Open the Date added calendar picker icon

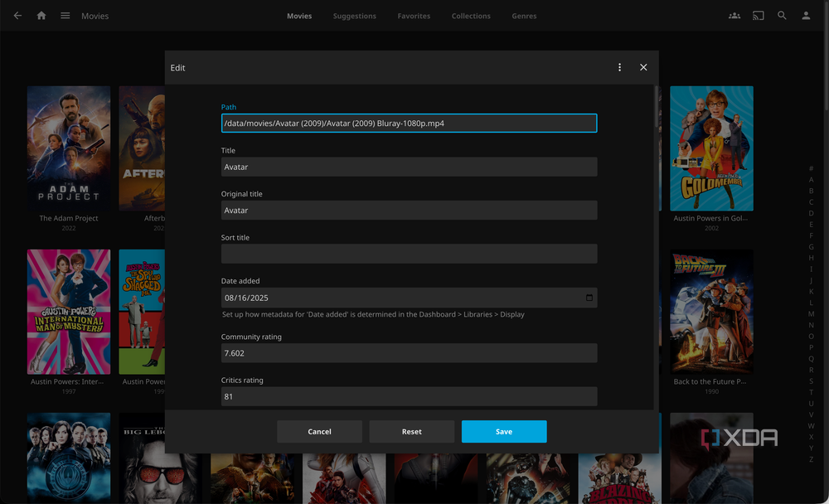589,298
